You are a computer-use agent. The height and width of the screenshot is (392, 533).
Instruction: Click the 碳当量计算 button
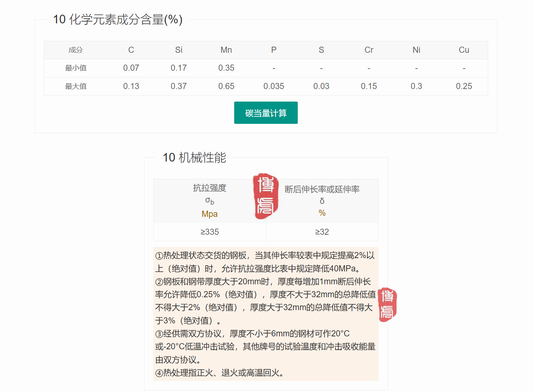click(266, 113)
